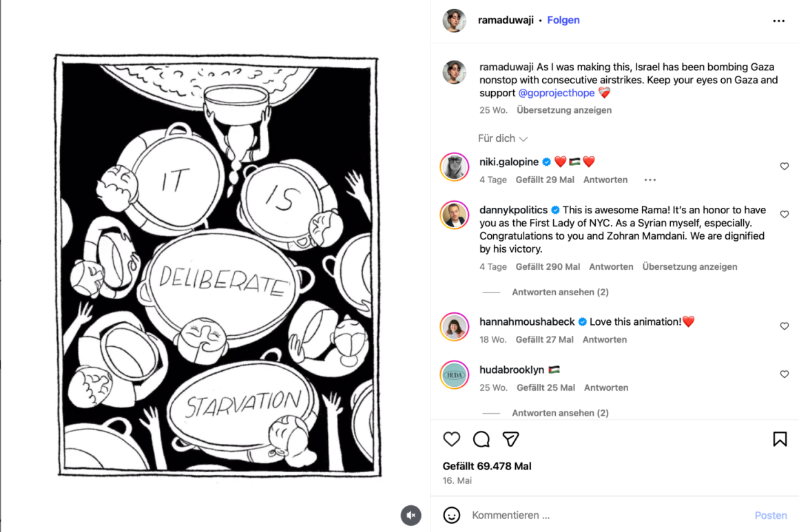799x532 pixels.
Task: Expand replies under hudabrooklyn's comment
Action: pos(560,413)
